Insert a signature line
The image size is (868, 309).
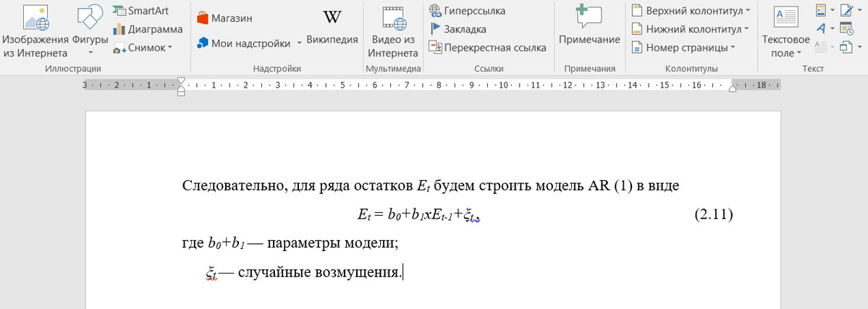click(846, 10)
